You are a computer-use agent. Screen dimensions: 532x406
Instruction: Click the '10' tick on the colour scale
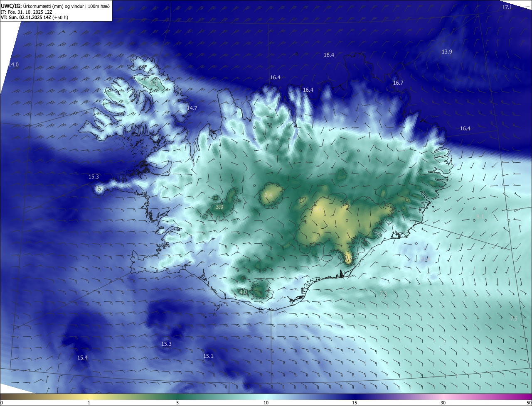point(266,403)
